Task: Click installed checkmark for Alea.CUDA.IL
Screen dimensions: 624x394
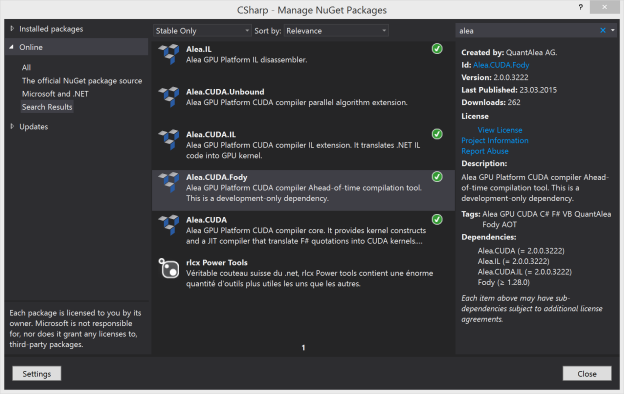Action: tap(437, 134)
